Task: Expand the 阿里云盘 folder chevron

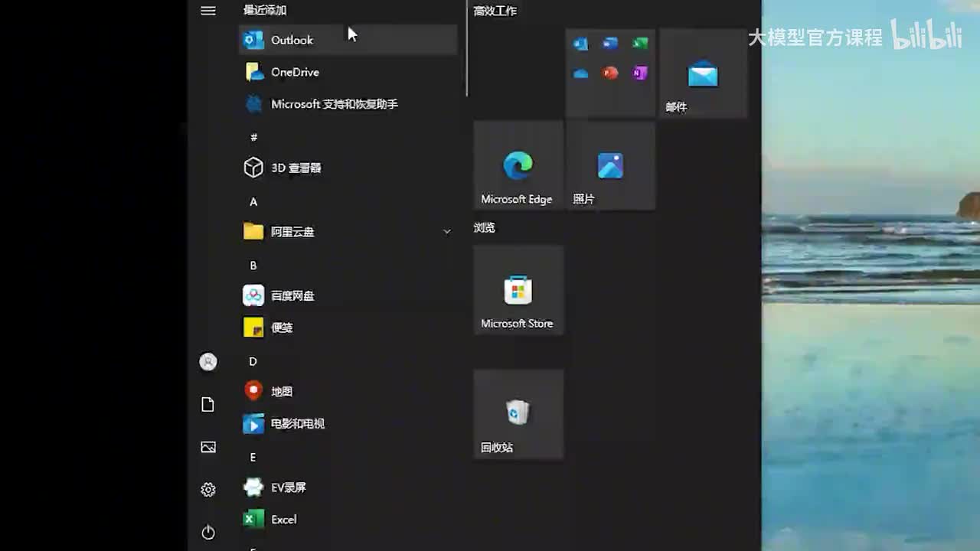Action: click(x=447, y=231)
